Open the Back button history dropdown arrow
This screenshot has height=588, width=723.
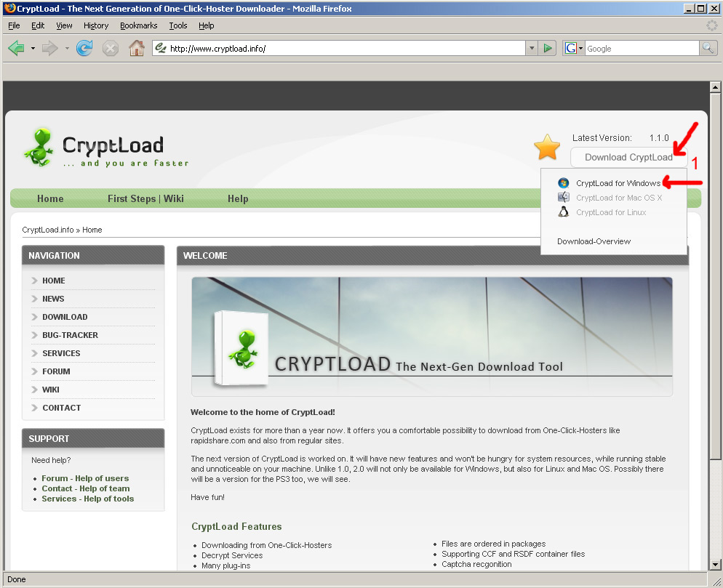pyautogui.click(x=33, y=48)
